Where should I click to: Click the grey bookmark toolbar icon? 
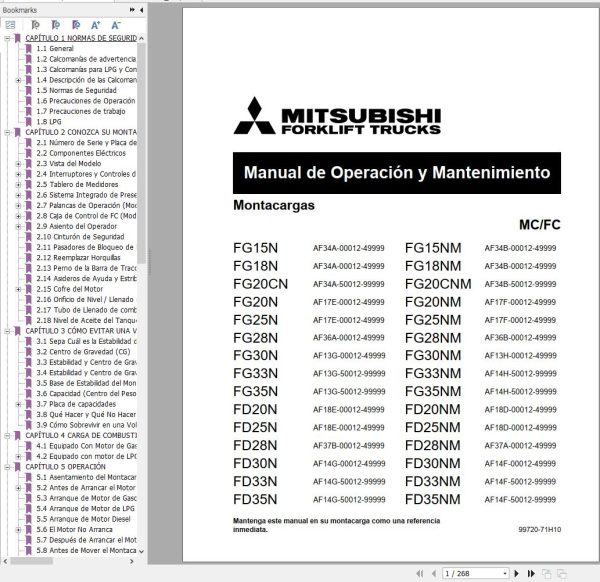35,25
